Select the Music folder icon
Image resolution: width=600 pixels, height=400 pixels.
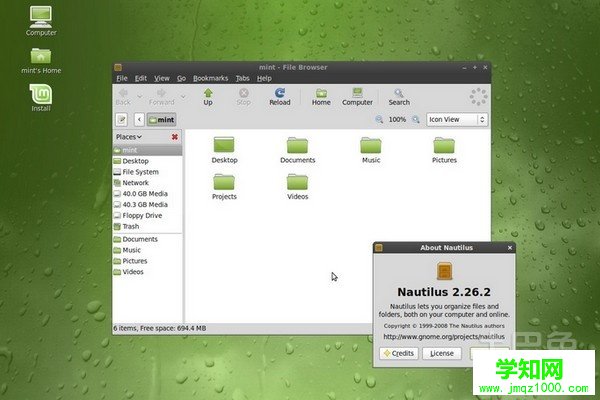tap(371, 150)
